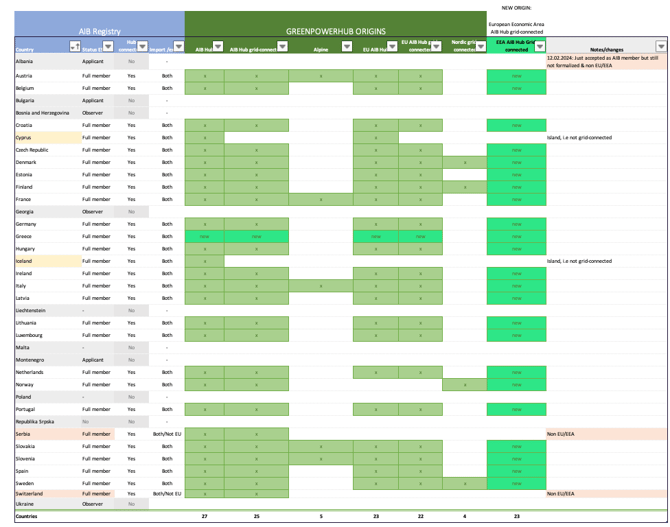Image resolution: width=670 pixels, height=527 pixels.
Task: Select the Norway country cell
Action: click(x=48, y=385)
